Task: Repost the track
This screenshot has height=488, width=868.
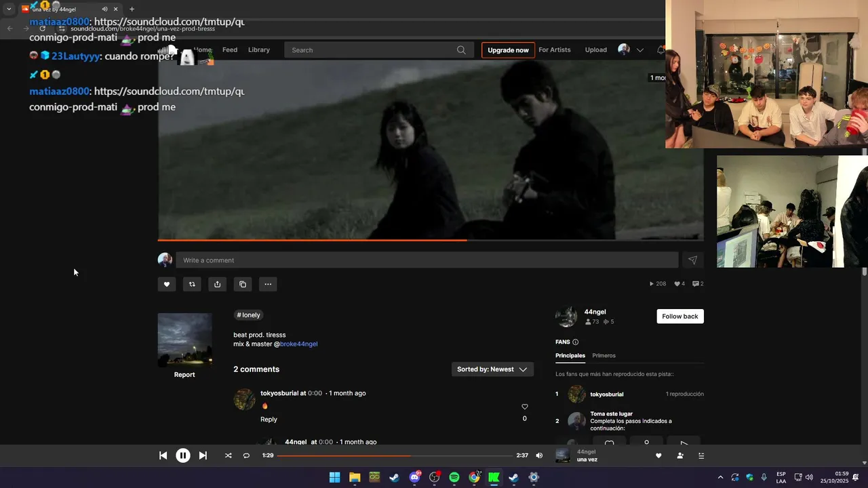Action: pos(192,284)
